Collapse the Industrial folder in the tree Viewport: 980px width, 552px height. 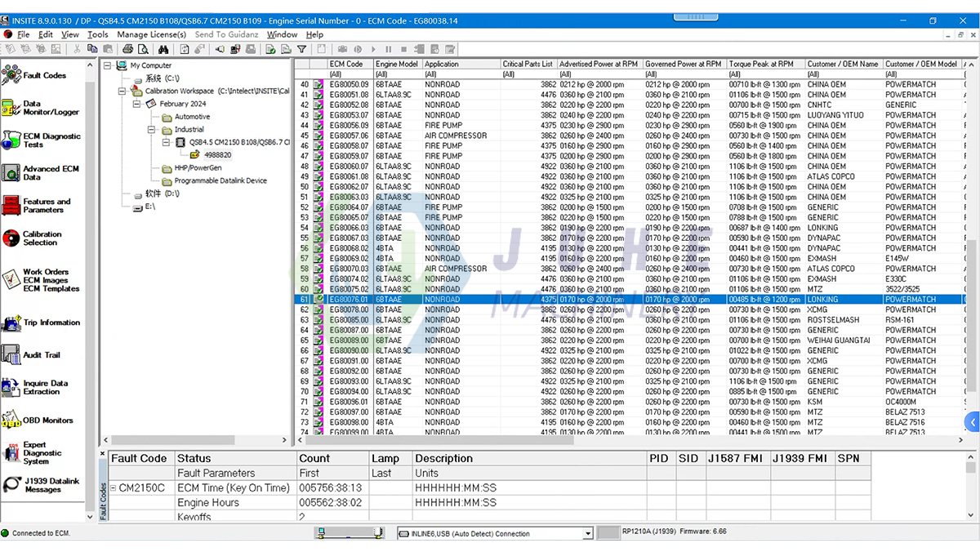tap(151, 130)
